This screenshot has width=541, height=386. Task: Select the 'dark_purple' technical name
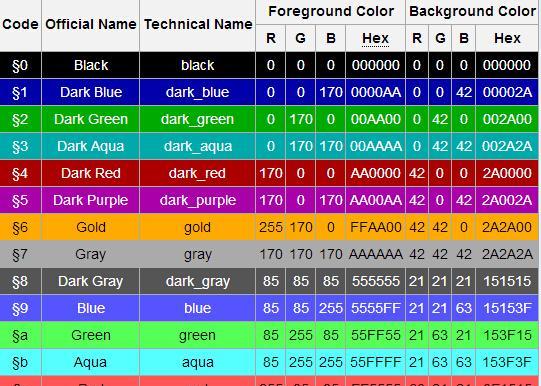pyautogui.click(x=198, y=200)
